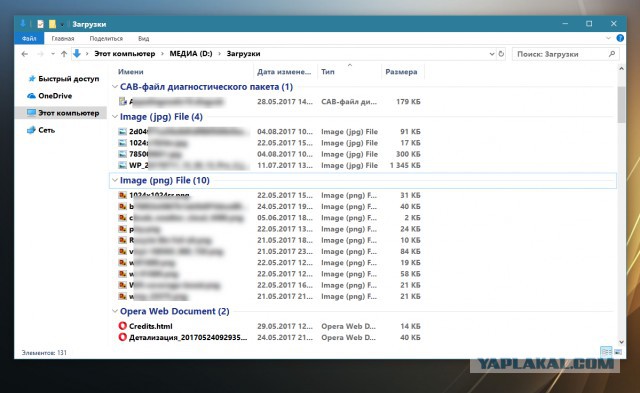The image size is (640, 393).
Task: Open the Quick Access Toolbar customize dropdown
Action: 62,24
